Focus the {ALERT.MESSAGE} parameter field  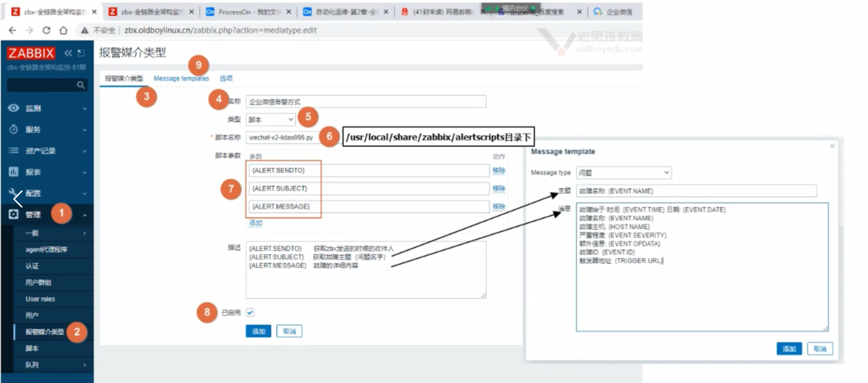(x=369, y=206)
